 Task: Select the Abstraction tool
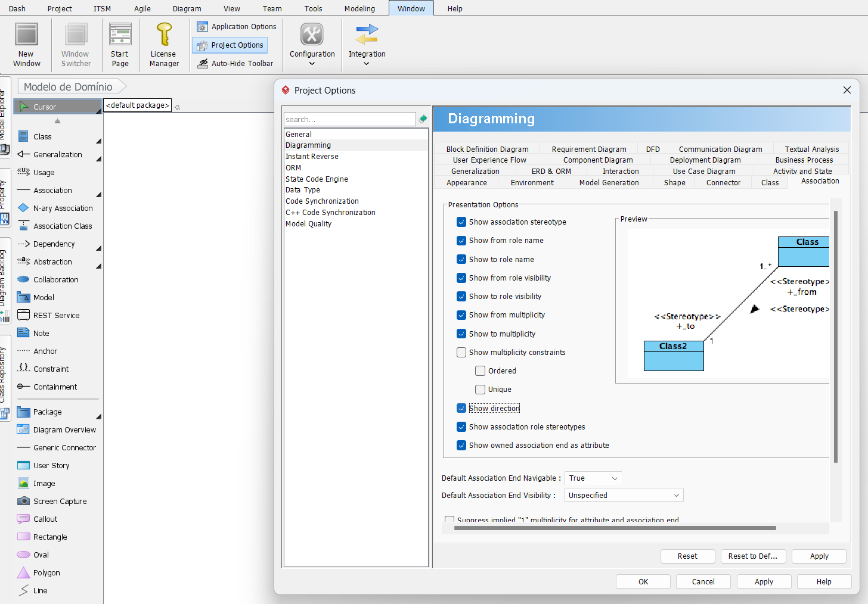tap(54, 261)
